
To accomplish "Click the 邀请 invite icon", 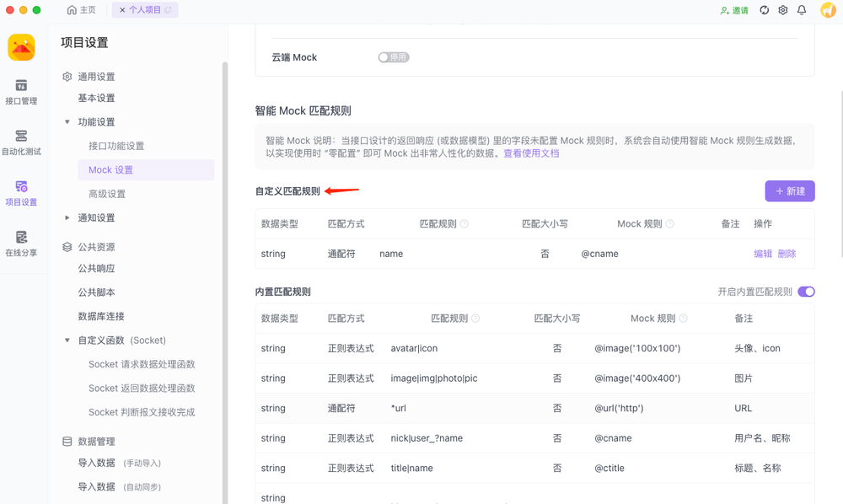I will click(730, 10).
